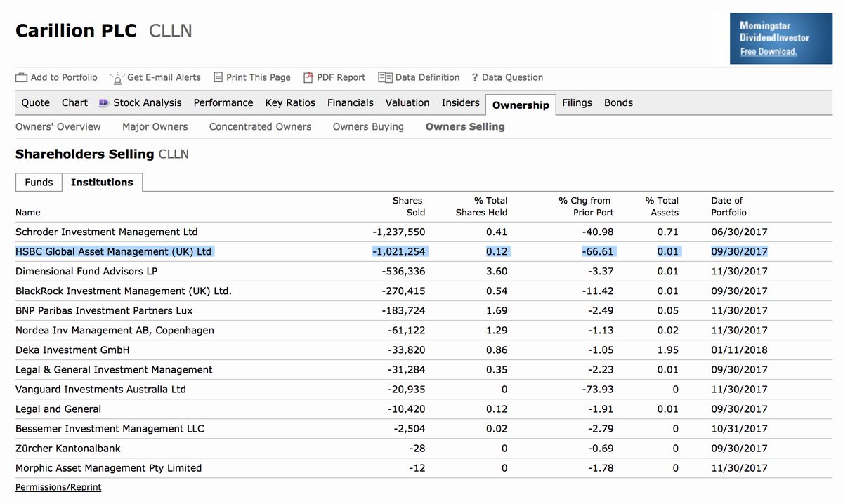Click Get E-mail Alerts link text
This screenshot has width=843, height=504.
tap(164, 77)
